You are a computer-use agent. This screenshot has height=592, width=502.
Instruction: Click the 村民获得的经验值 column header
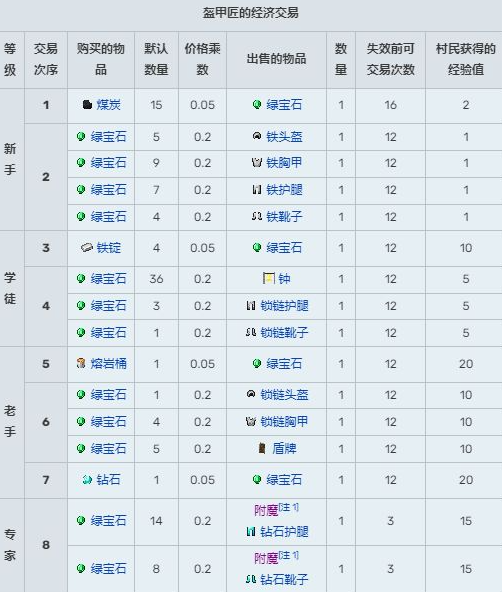(x=465, y=59)
